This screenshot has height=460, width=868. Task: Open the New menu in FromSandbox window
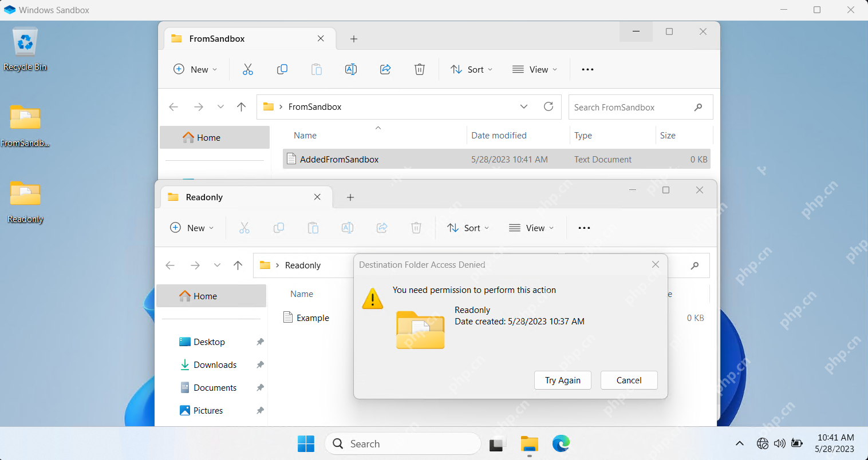point(195,69)
